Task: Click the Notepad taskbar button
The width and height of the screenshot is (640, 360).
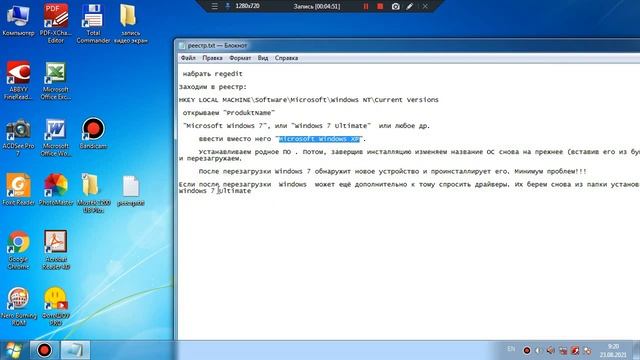Action: coord(75,350)
